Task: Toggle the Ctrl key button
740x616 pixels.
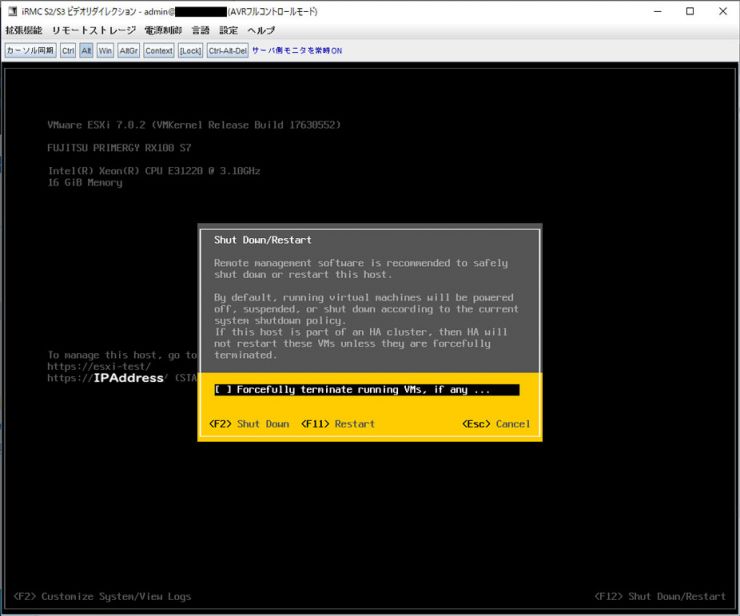Action: [x=68, y=51]
